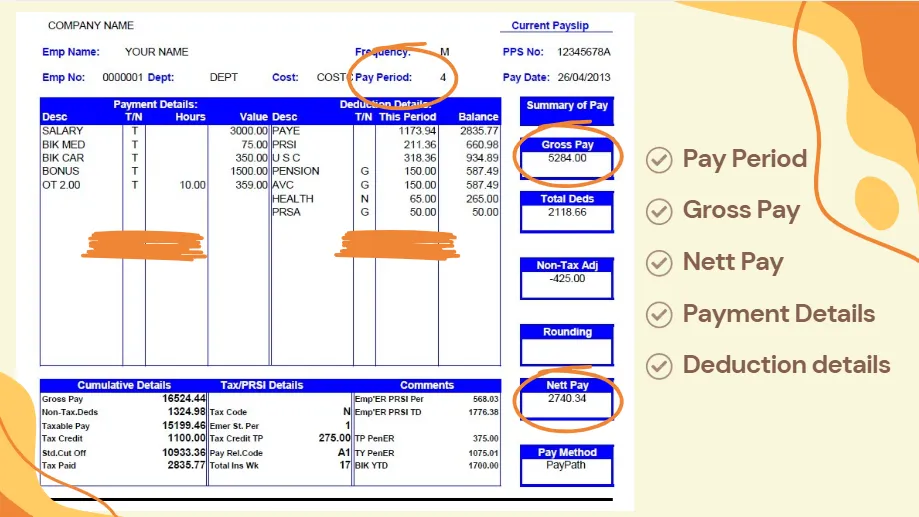Click the BIK CAR value 350.00
Screen dimensions: 919x517
[x=251, y=158]
